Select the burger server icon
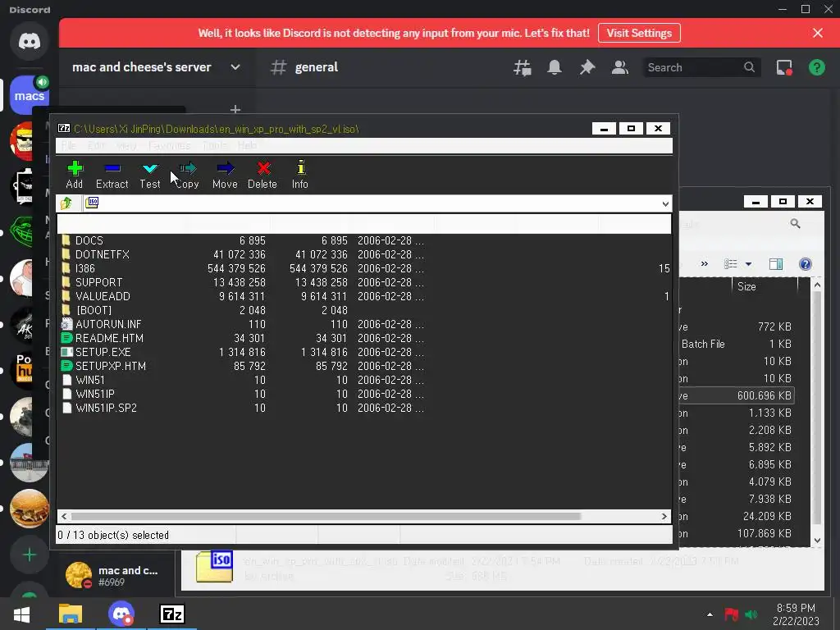840x630 pixels. (30, 509)
